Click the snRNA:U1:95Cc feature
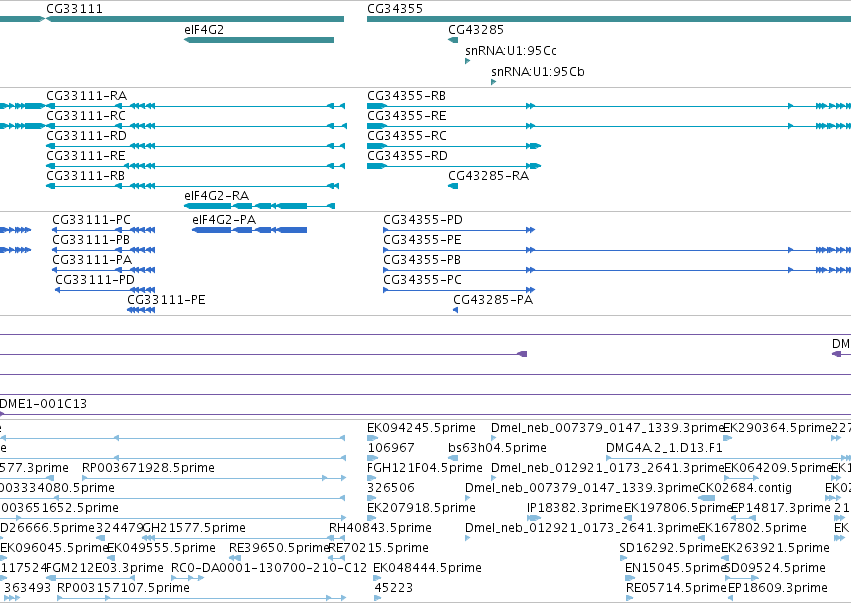This screenshot has width=851, height=603. pyautogui.click(x=467, y=61)
